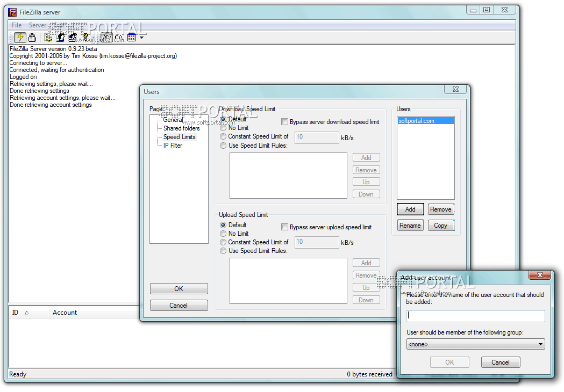Open the groups editor toolbar icon
This screenshot has height=392, width=564.
tap(73, 37)
